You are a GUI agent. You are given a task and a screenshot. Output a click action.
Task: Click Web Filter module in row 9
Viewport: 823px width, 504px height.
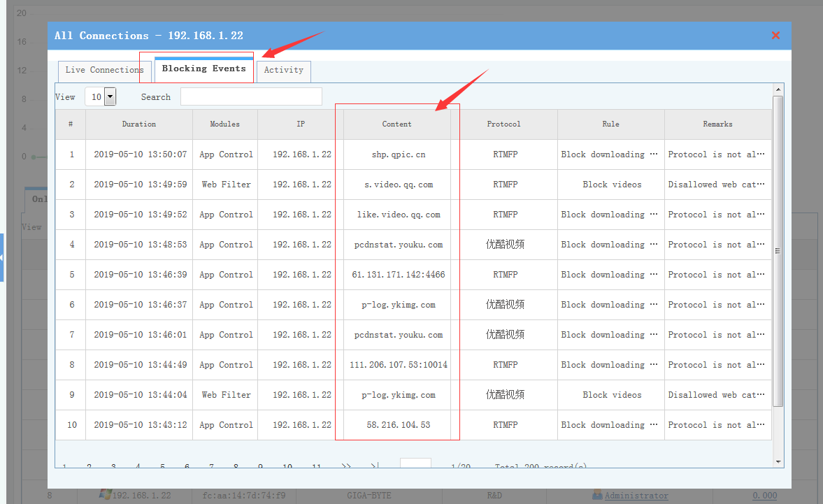227,395
